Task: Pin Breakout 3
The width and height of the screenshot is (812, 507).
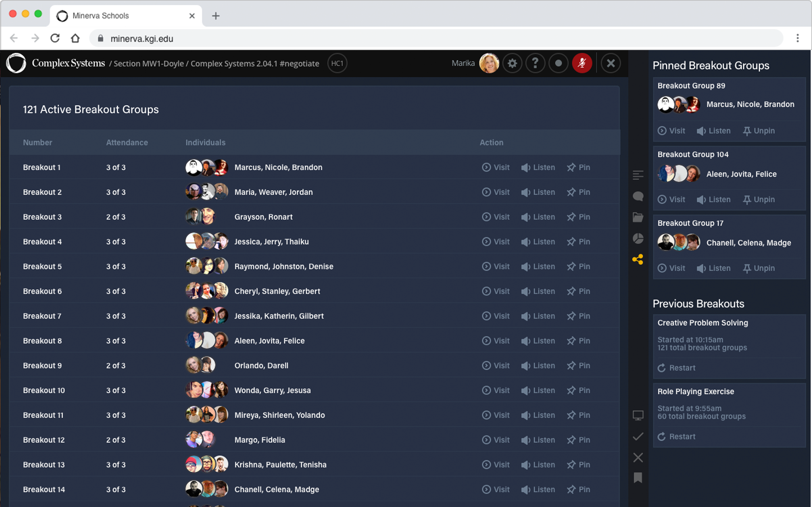Action: click(x=578, y=217)
